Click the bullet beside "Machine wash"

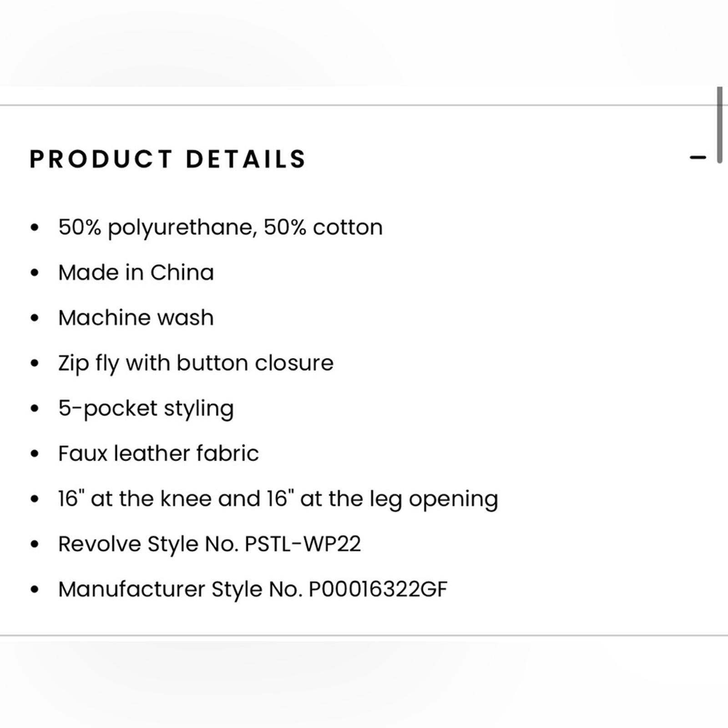coord(35,318)
